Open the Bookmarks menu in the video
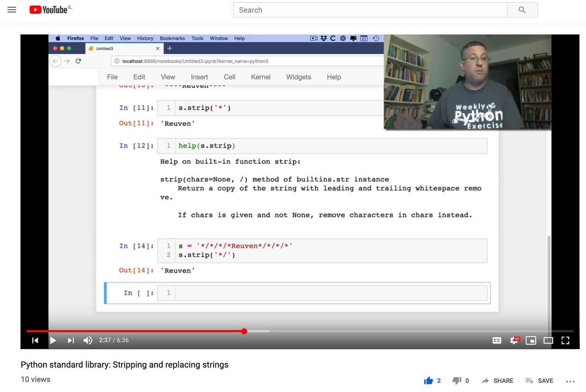This screenshot has width=586, height=392. tap(172, 38)
